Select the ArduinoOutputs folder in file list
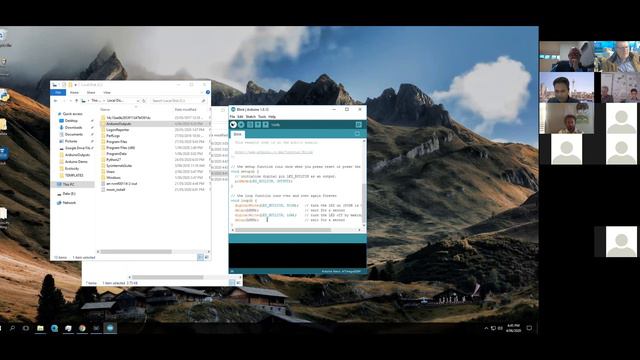640x360 pixels. pyautogui.click(x=155, y=124)
